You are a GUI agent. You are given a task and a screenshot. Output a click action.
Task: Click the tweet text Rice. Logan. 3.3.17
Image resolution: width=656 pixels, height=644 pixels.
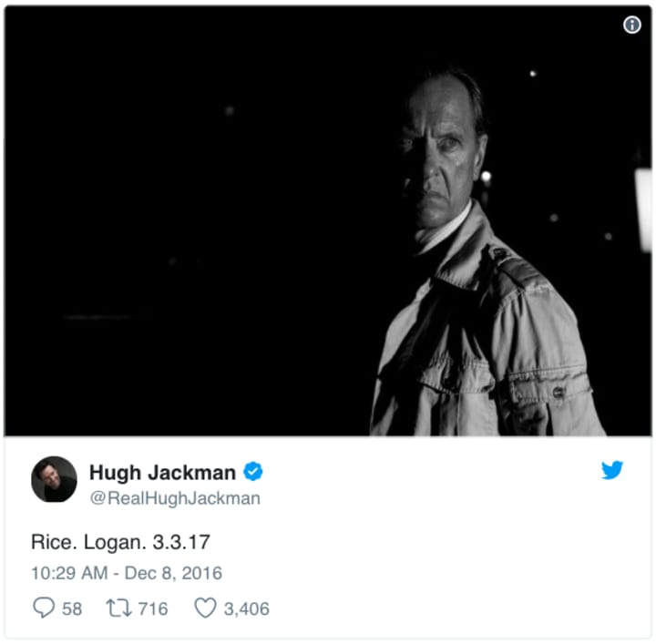click(120, 542)
